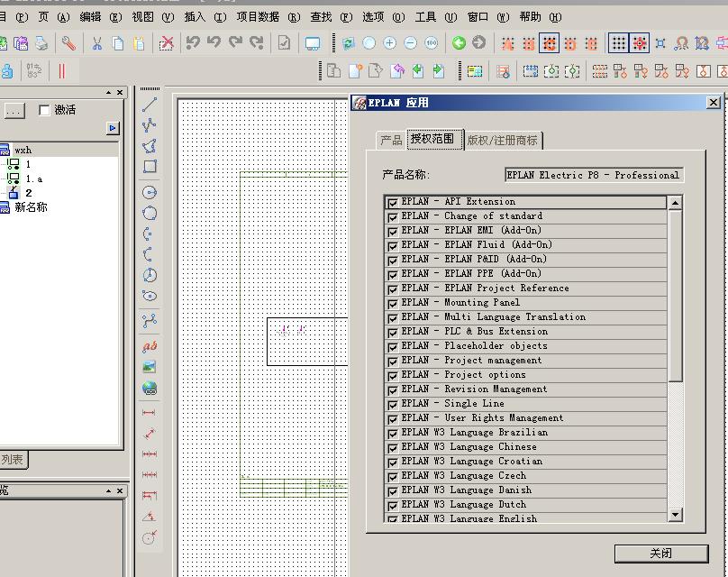Screen dimensions: 728x577
Task: Click the green back navigation arrow
Action: (x=459, y=43)
